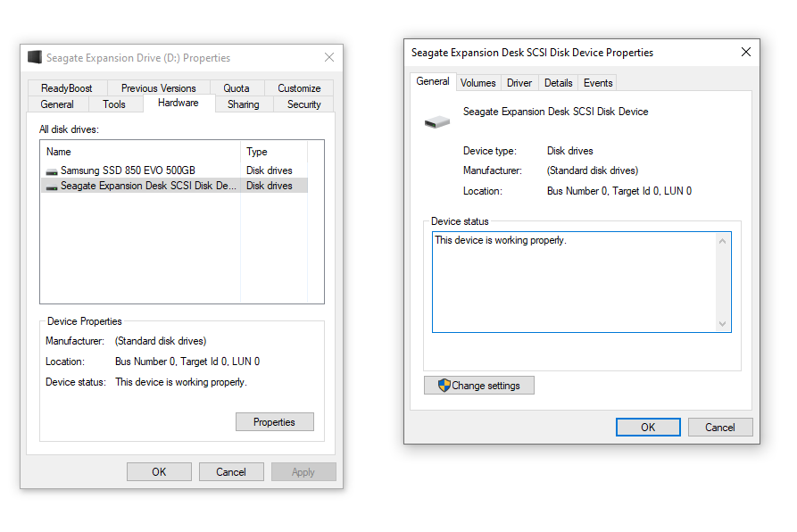797x532 pixels.
Task: Switch to the Sharing tab
Action: click(244, 104)
